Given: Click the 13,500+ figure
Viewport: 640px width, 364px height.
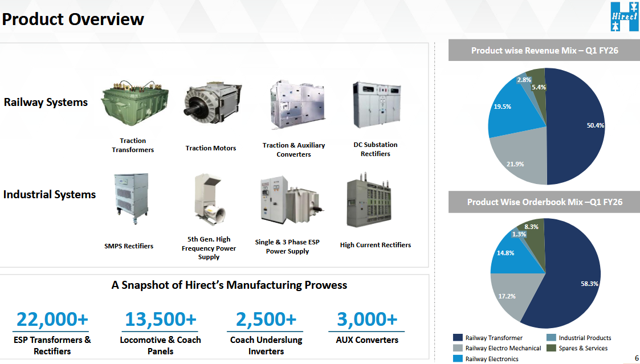Looking at the screenshot, I should point(161,319).
